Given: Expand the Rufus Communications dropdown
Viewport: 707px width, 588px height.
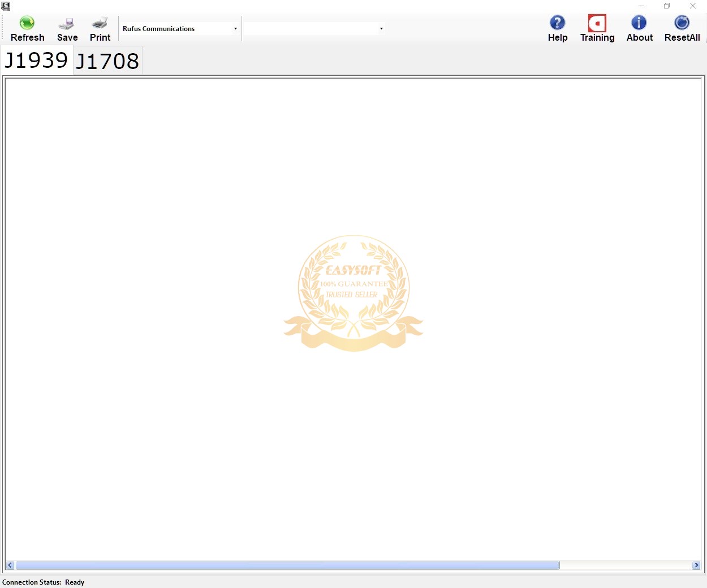Looking at the screenshot, I should click(x=235, y=29).
